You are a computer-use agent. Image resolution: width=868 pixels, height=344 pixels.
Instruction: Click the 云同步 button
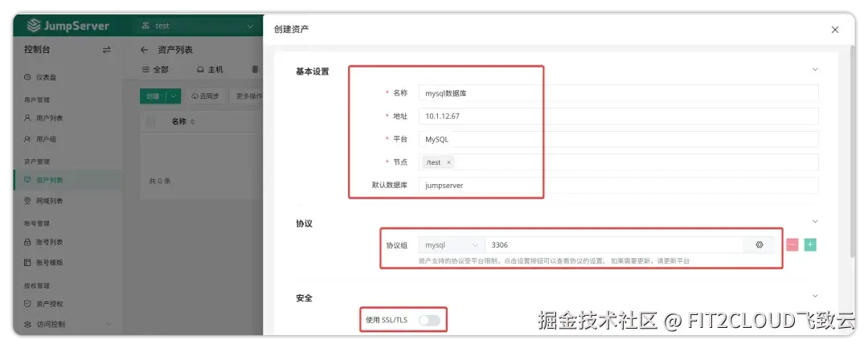(x=206, y=96)
